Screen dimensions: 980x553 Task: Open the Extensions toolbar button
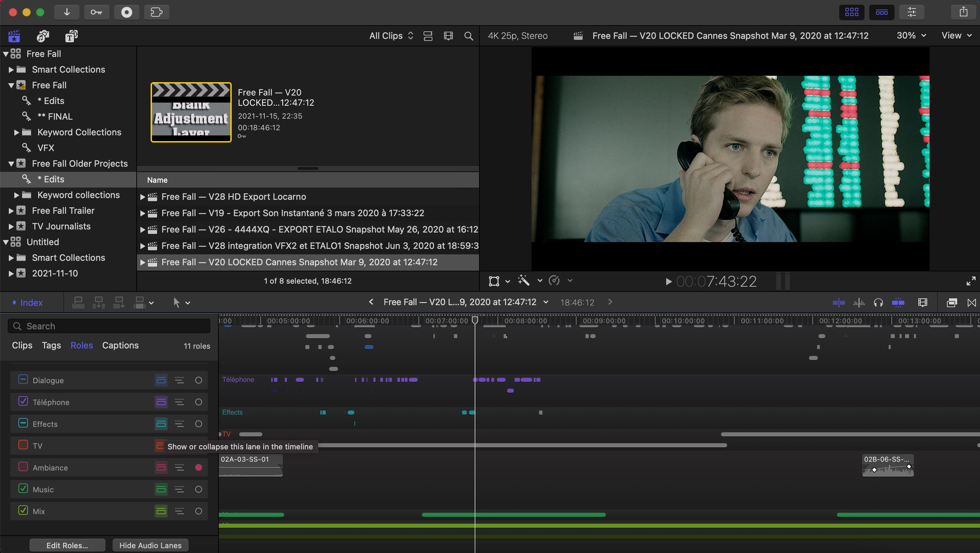click(x=156, y=12)
